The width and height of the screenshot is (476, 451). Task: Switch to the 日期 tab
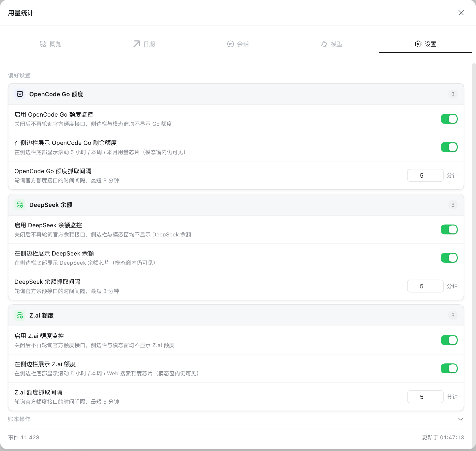[x=144, y=44]
